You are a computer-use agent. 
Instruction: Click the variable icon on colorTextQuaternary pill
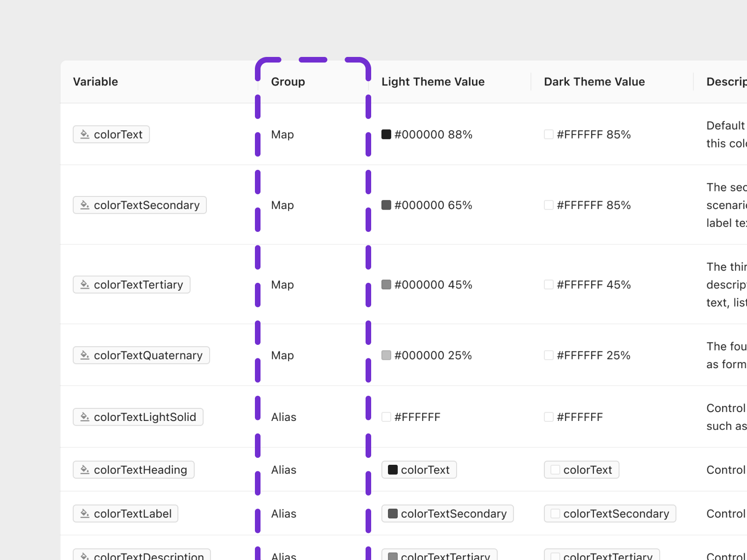pyautogui.click(x=85, y=355)
